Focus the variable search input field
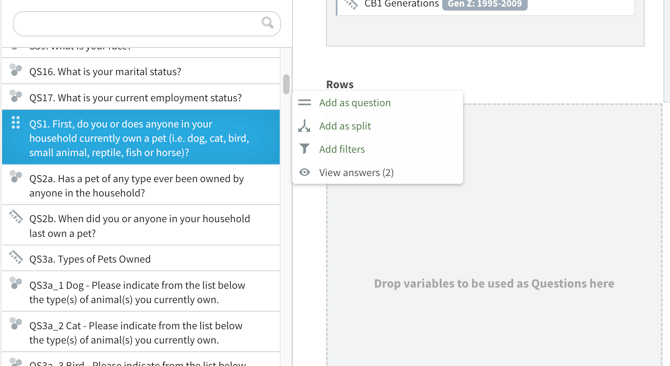 click(147, 23)
